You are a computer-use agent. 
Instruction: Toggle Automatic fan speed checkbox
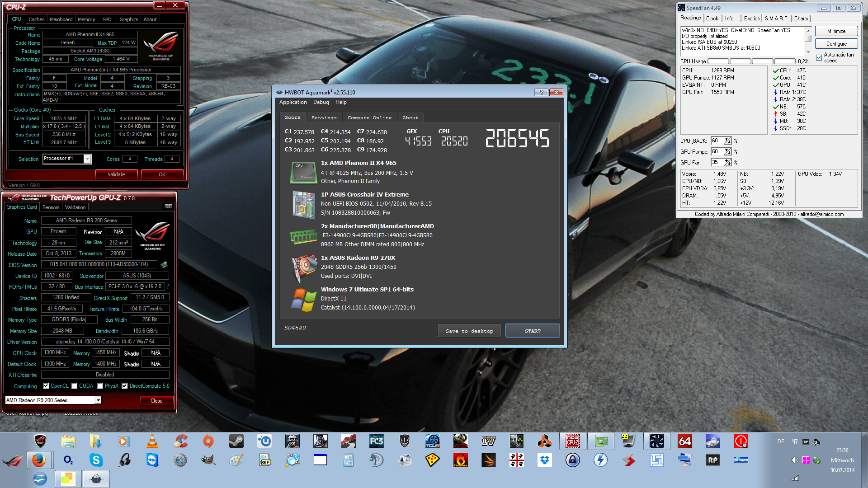[x=819, y=57]
